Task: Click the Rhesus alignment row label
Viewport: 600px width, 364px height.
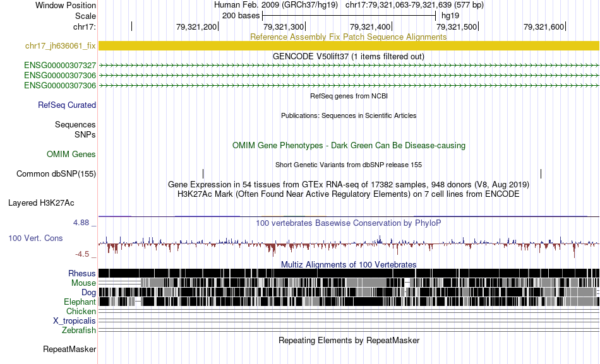Action: tap(82, 273)
